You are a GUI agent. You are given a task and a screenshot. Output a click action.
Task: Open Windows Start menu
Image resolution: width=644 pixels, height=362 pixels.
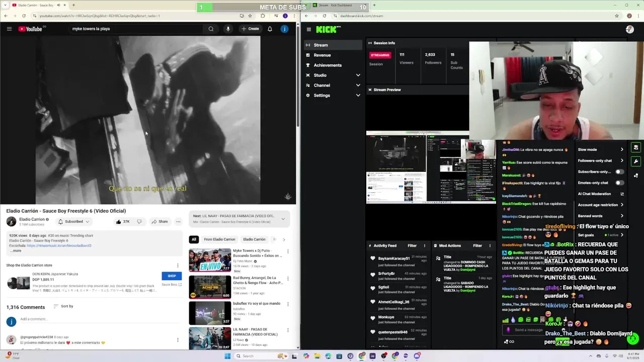(x=227, y=356)
